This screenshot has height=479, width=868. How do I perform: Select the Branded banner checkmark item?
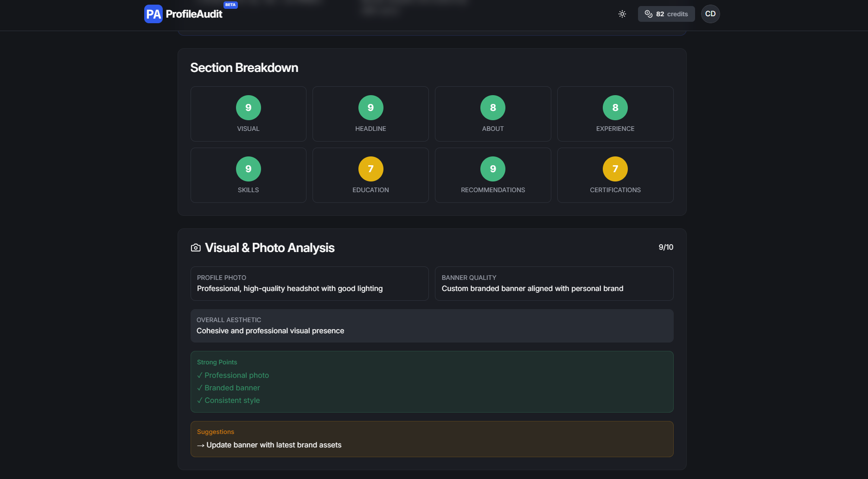(x=229, y=388)
